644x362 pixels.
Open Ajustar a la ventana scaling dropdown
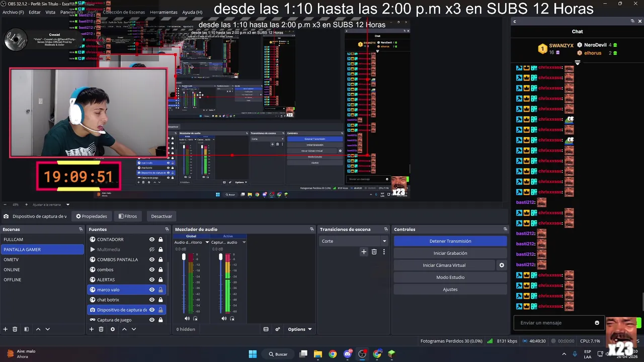coord(51,205)
